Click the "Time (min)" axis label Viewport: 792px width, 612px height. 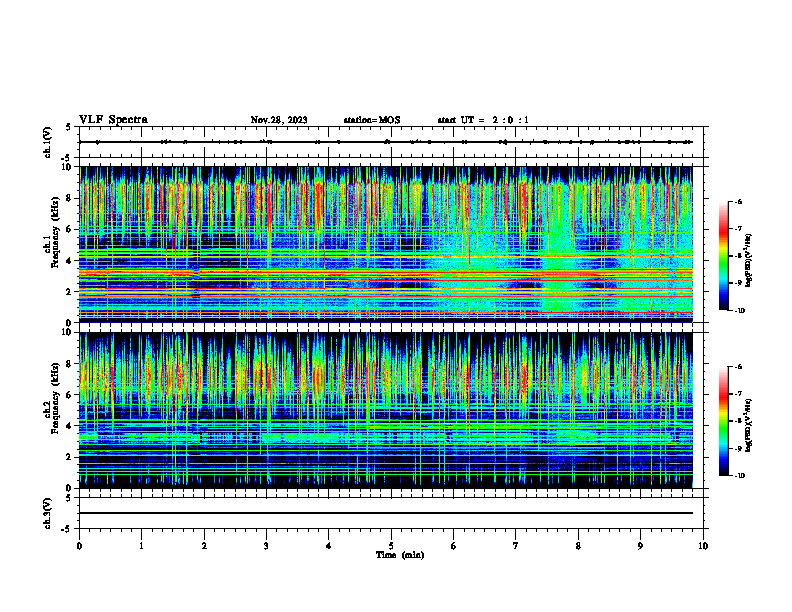[400, 555]
